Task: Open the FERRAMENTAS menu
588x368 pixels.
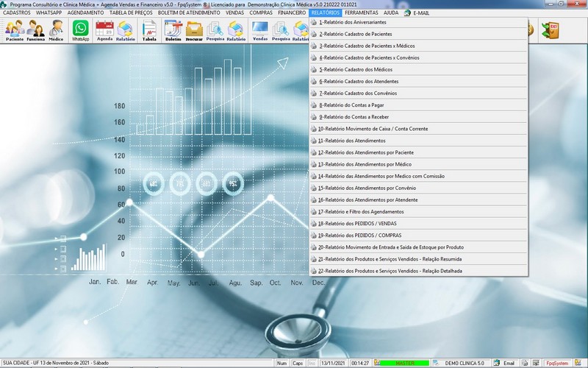Action: click(362, 13)
